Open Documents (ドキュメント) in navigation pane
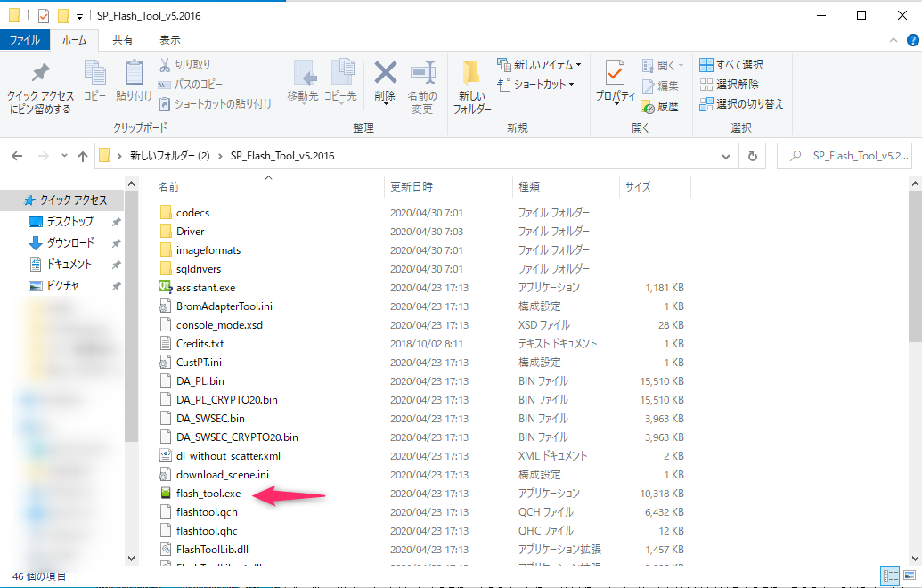922x588 pixels. (x=69, y=264)
